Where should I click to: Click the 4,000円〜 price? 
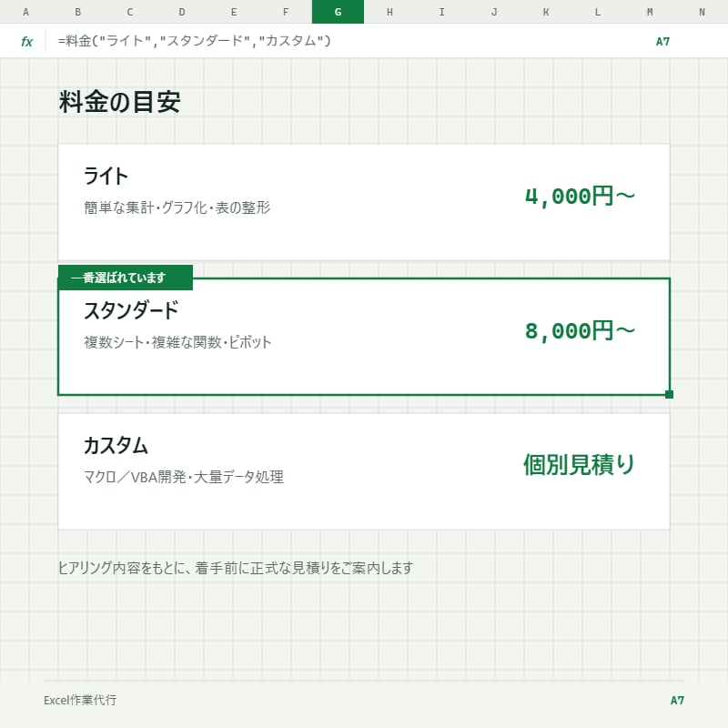(x=580, y=197)
